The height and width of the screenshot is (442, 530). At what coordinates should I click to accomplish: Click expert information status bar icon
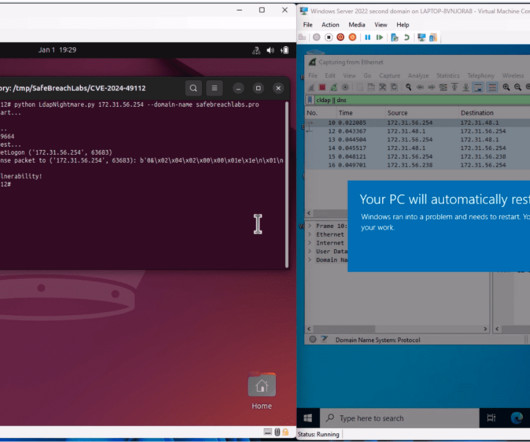(313, 339)
